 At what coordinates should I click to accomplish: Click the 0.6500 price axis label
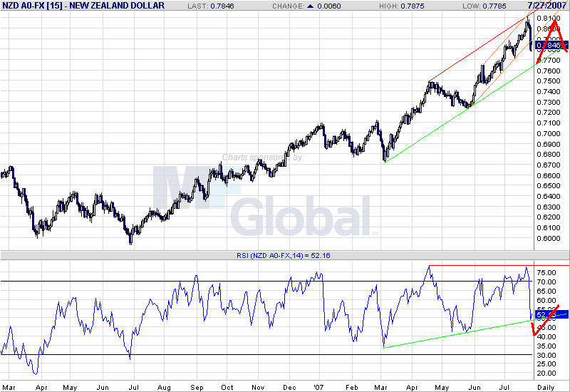tap(548, 186)
